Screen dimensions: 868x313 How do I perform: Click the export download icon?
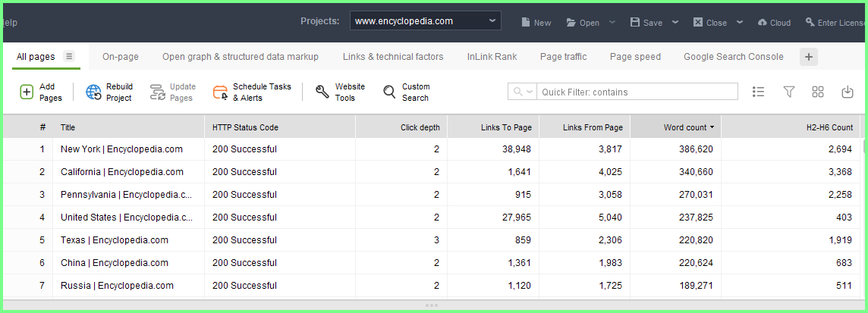pos(847,92)
